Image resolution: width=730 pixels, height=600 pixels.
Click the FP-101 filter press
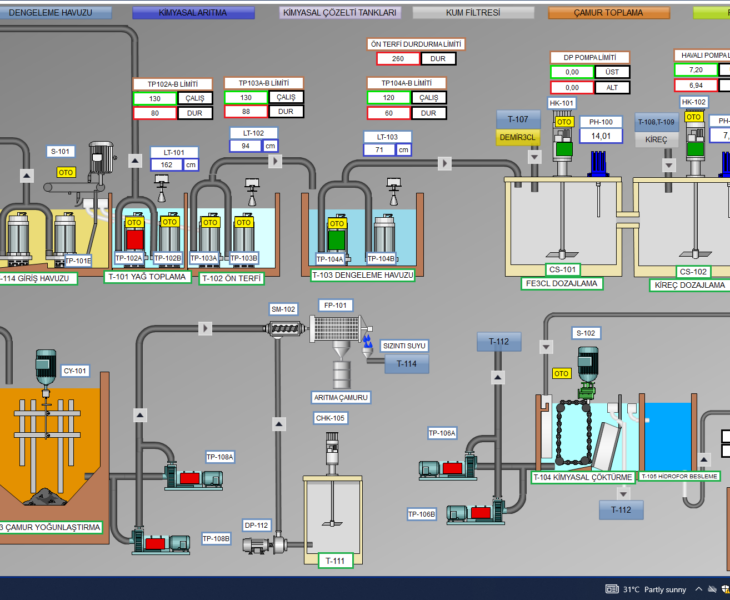click(x=337, y=329)
